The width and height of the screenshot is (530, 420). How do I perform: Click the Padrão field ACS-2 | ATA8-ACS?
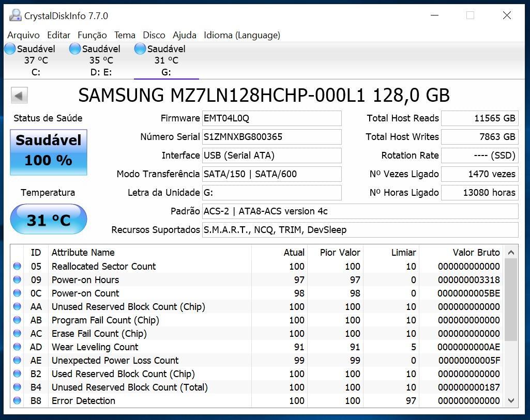[360, 211]
